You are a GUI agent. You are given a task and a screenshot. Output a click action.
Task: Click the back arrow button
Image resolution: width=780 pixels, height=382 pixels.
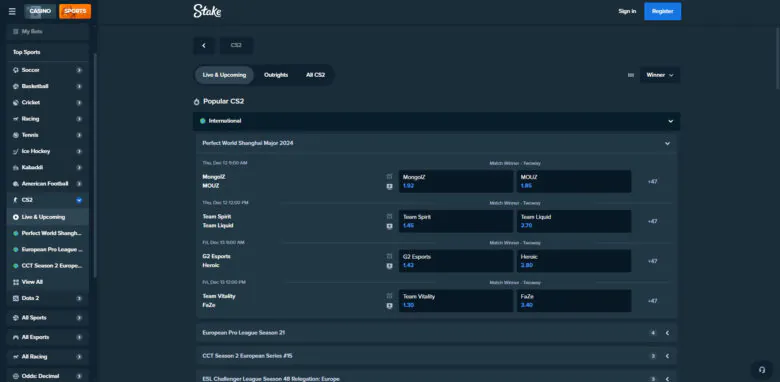(x=204, y=45)
